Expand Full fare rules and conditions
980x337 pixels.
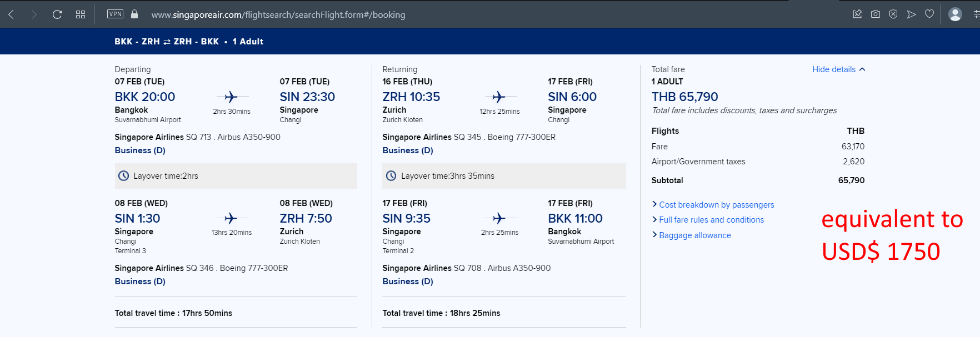[x=708, y=220]
